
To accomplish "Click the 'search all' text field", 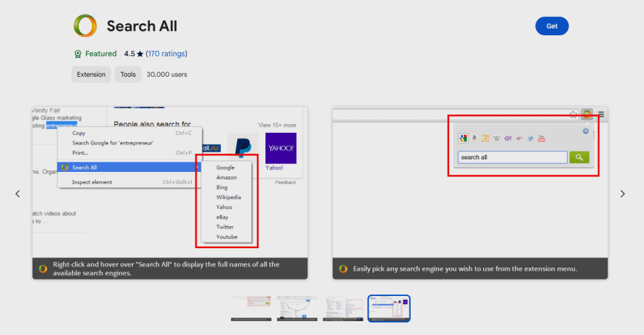I will [513, 157].
